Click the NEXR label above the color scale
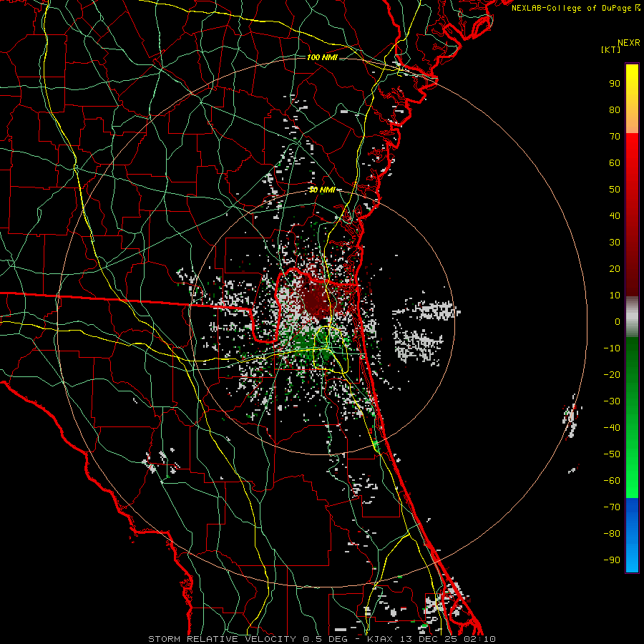644x644 pixels. point(628,43)
